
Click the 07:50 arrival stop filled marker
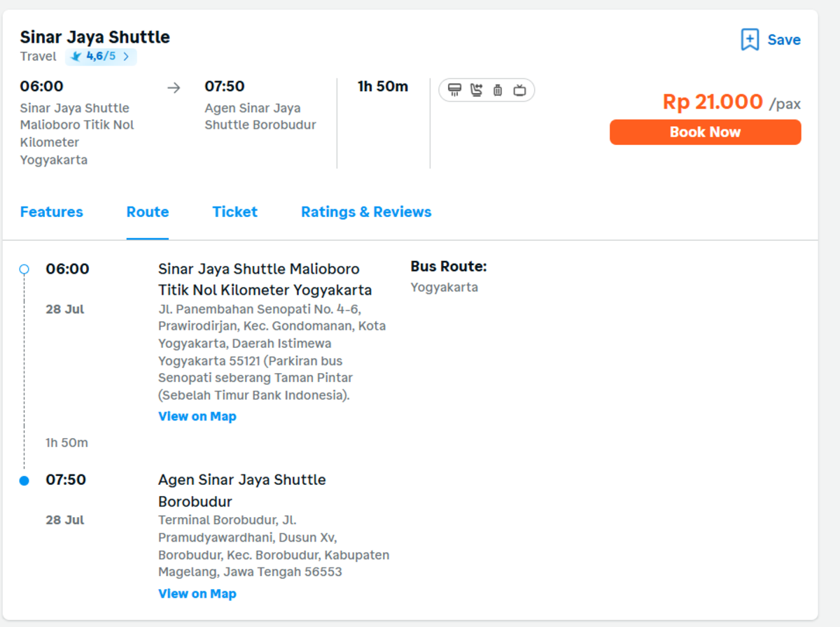click(x=24, y=480)
